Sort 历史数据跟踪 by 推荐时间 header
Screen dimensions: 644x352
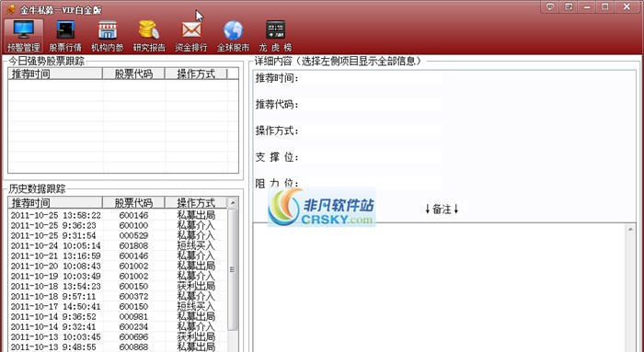click(55, 203)
